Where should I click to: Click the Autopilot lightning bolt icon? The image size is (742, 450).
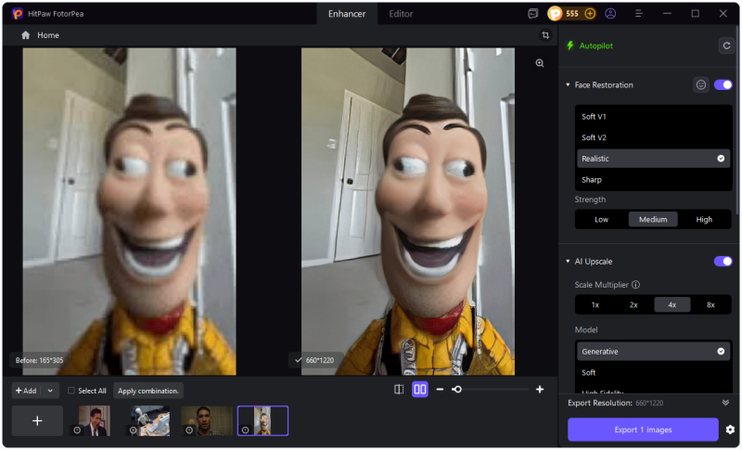coord(570,45)
